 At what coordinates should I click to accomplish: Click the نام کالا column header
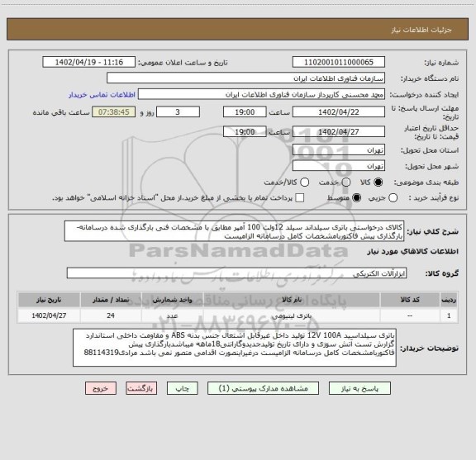(292, 300)
